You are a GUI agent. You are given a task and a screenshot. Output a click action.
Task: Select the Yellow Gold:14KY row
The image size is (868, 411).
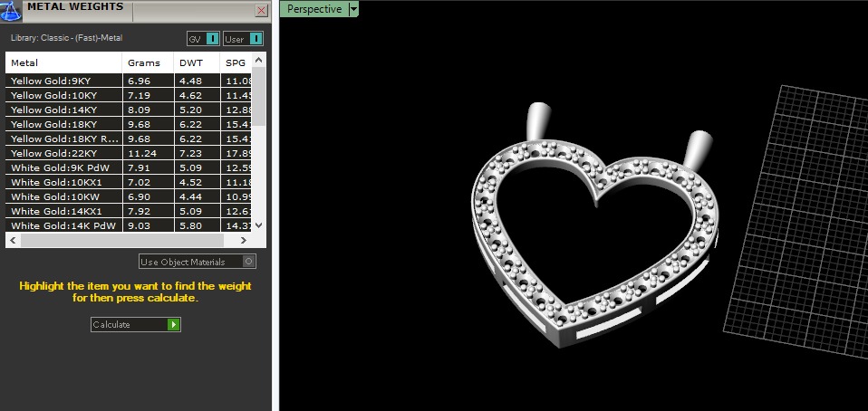coord(129,110)
